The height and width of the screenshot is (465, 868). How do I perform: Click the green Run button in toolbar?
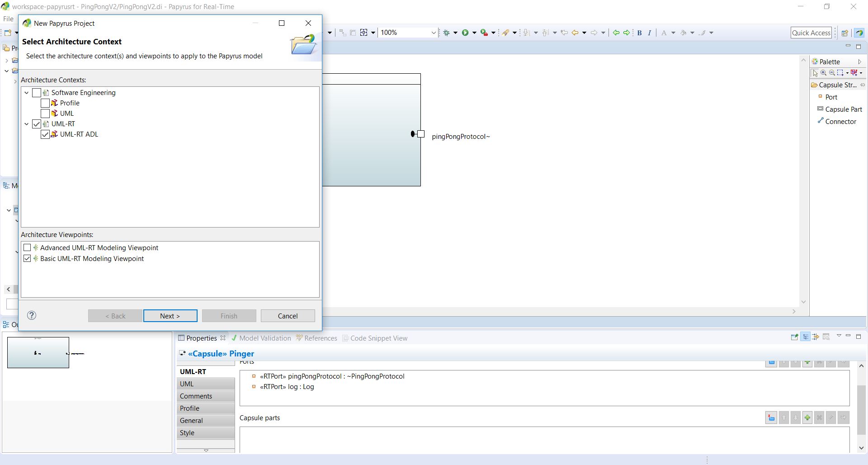(465, 33)
